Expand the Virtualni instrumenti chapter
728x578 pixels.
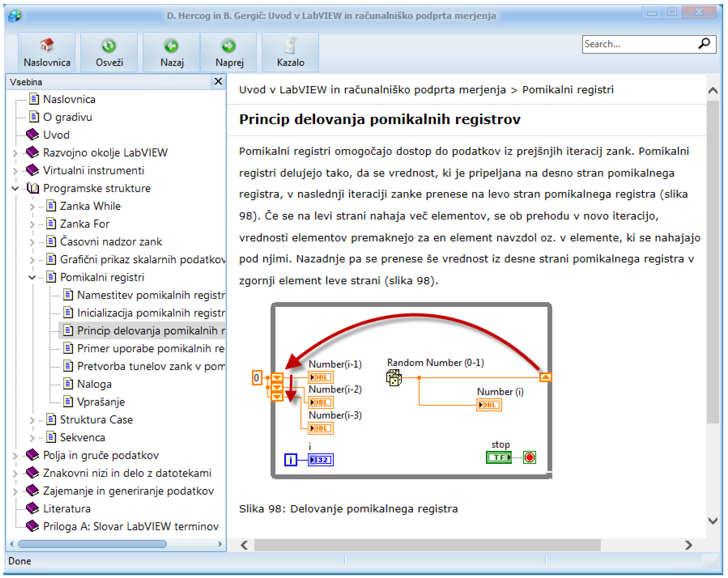point(15,171)
